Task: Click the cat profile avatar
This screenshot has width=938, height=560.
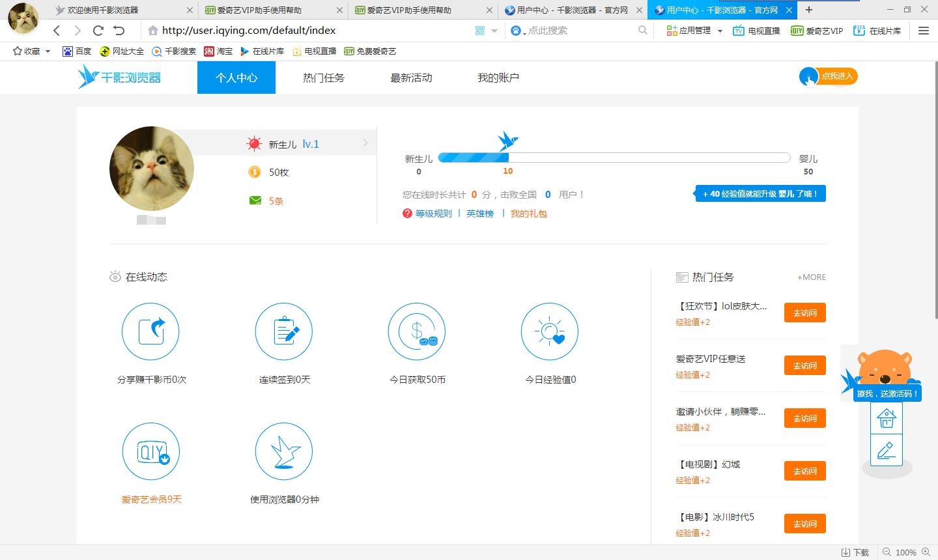Action: (x=152, y=168)
